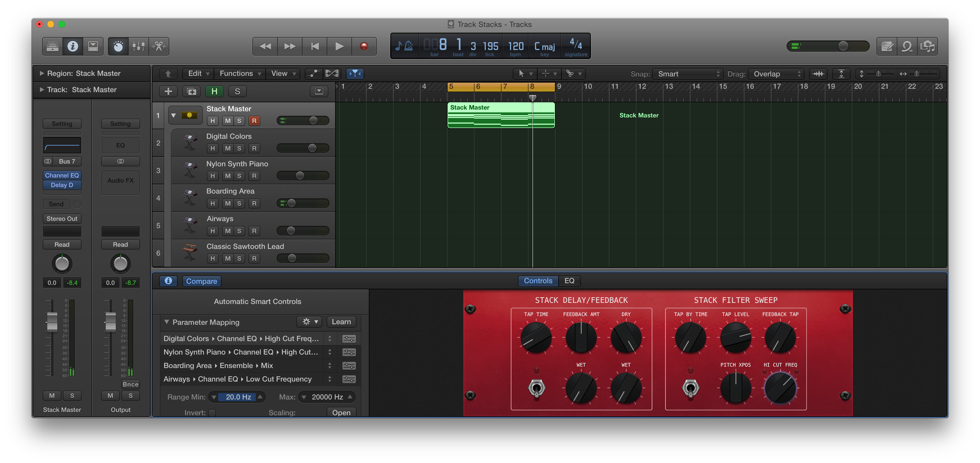Click the Scaling Open button
This screenshot has width=980, height=463.
pos(341,412)
